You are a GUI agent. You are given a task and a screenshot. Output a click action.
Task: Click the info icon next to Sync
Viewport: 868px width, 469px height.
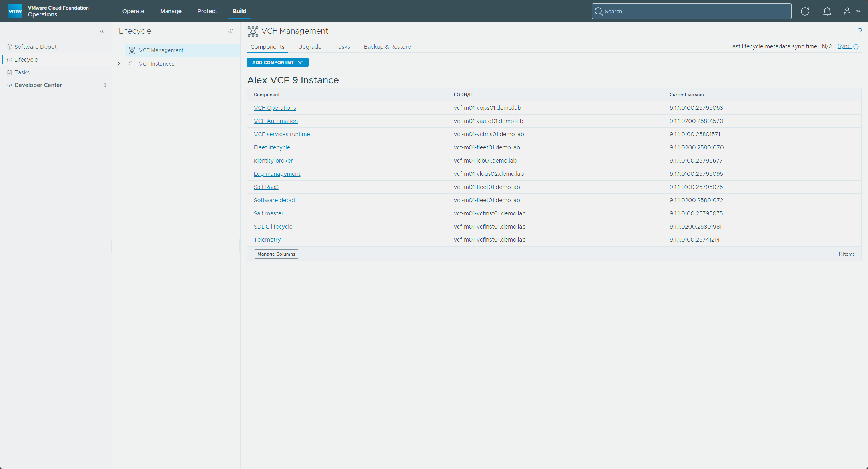[856, 47]
